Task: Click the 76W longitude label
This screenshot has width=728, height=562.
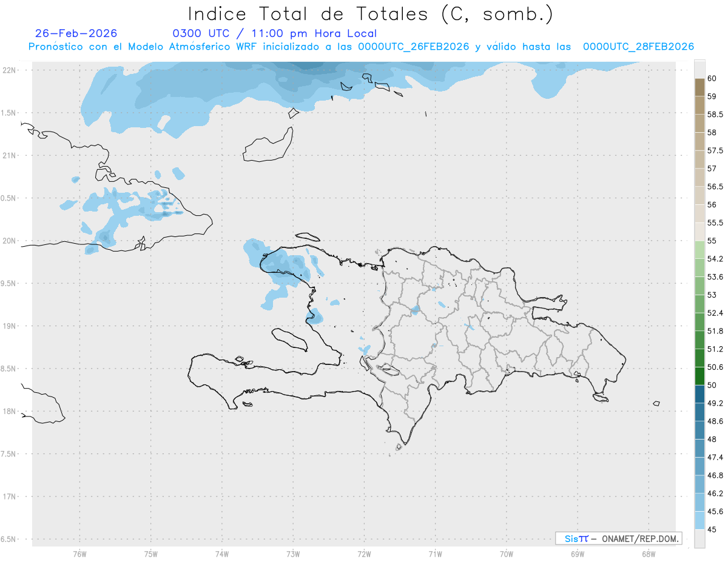Action: tap(79, 554)
